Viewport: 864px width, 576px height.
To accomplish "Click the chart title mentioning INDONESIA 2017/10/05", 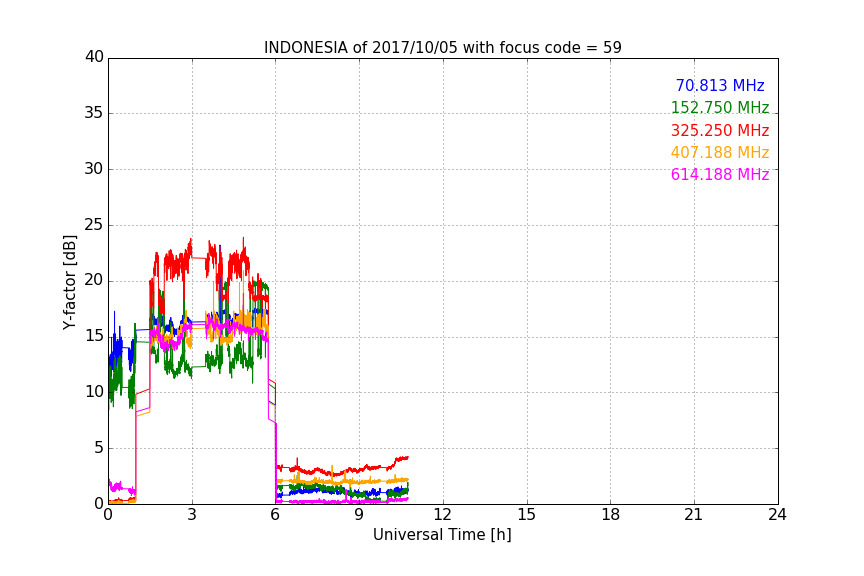I will click(442, 47).
